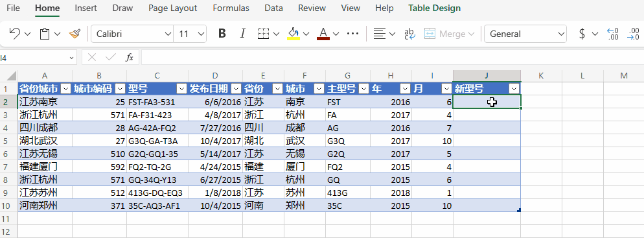Viewport: 644px width, 238px height.
Task: Click the Increase Decimal icon
Action: click(x=613, y=34)
